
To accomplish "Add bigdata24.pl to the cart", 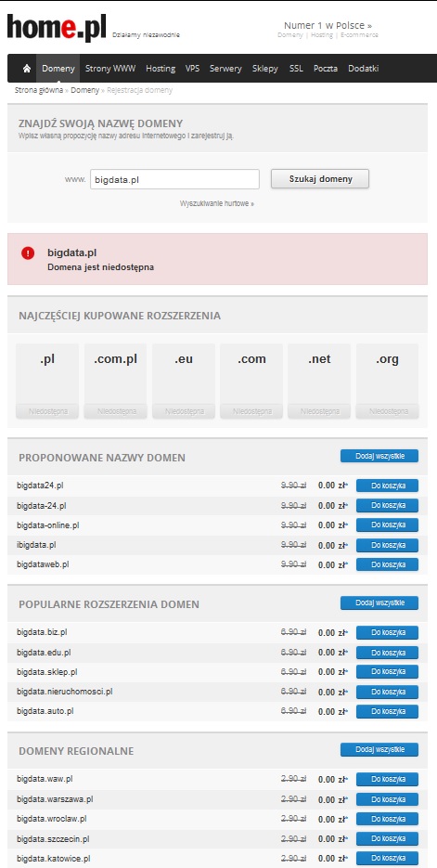I will [387, 486].
